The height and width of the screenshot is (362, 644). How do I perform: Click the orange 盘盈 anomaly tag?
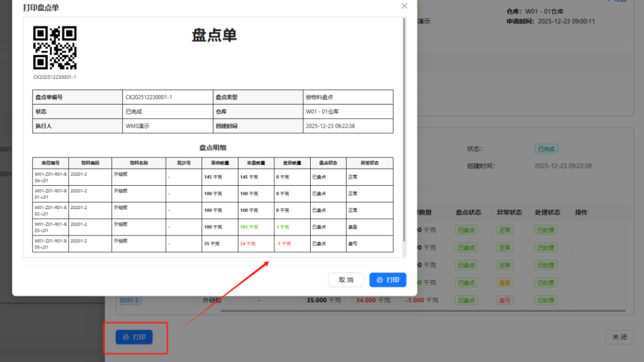504,283
